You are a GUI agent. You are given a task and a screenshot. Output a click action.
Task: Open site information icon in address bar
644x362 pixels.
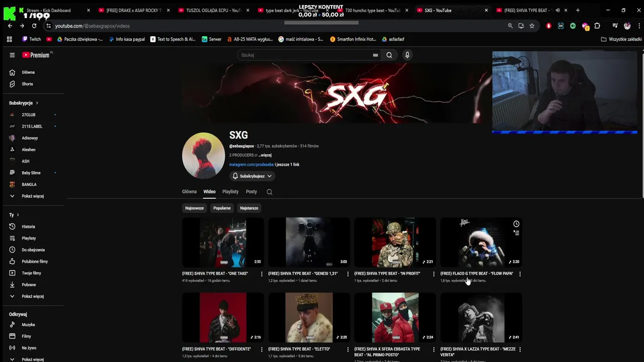pyautogui.click(x=48, y=26)
